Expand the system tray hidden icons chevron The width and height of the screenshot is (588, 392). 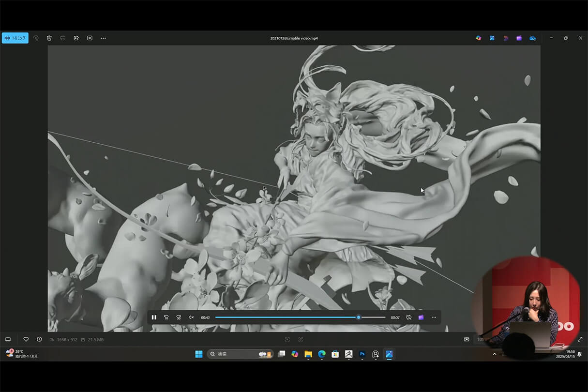[x=494, y=354]
